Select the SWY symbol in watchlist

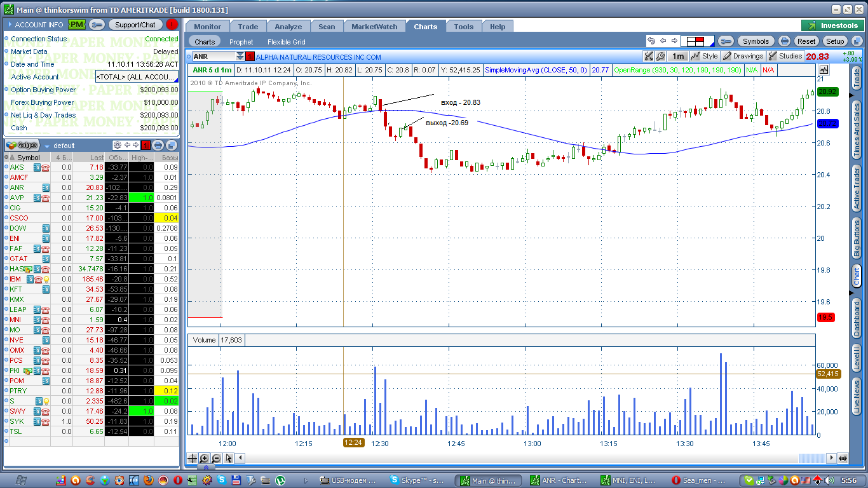(17, 411)
